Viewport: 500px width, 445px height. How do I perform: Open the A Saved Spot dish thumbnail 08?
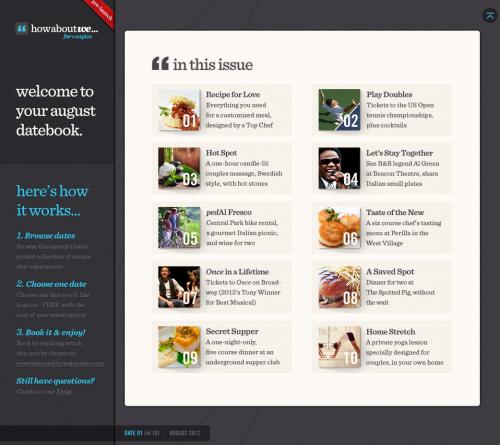point(339,287)
